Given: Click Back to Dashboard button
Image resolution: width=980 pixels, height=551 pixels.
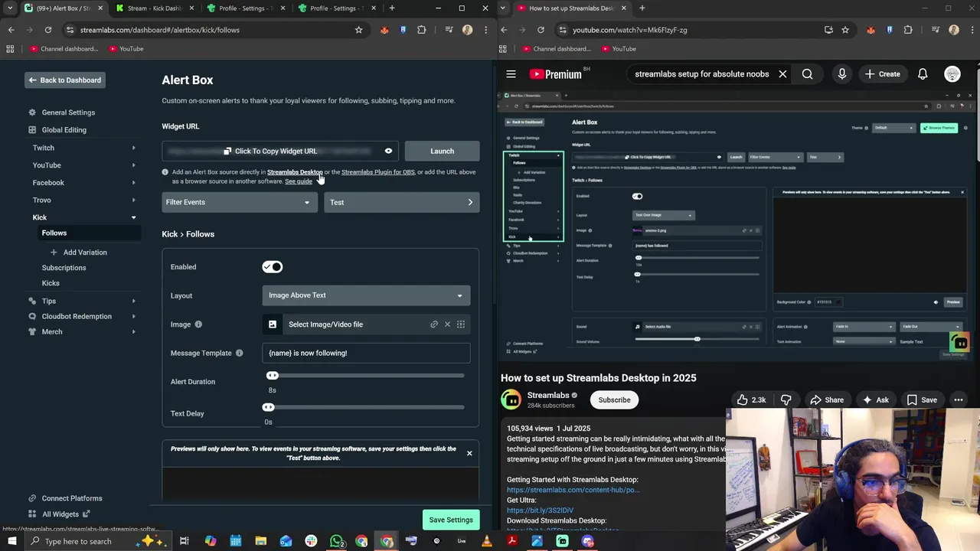Looking at the screenshot, I should point(64,80).
